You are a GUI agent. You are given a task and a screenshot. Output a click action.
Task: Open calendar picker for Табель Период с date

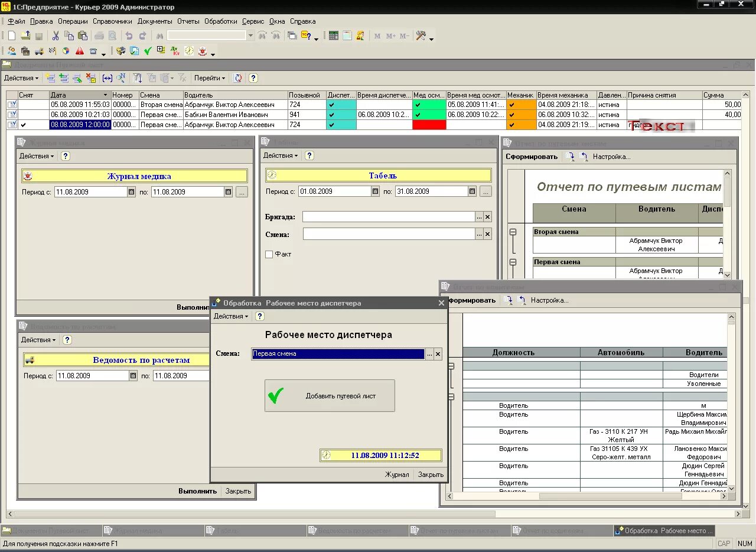(x=375, y=191)
